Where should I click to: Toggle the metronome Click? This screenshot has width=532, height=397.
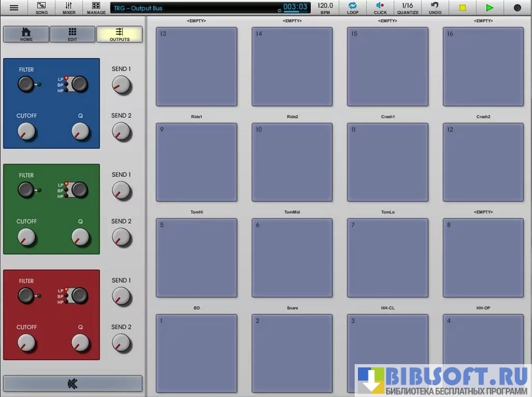click(380, 8)
